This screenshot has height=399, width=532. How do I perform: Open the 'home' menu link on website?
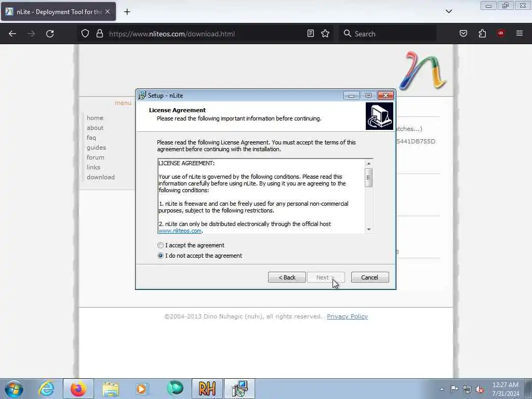click(95, 118)
